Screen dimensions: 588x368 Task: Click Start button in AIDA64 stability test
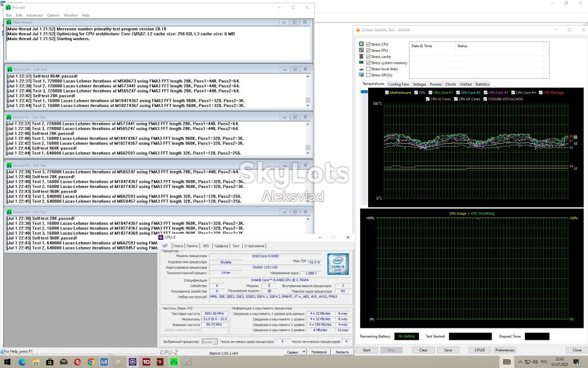pos(366,350)
